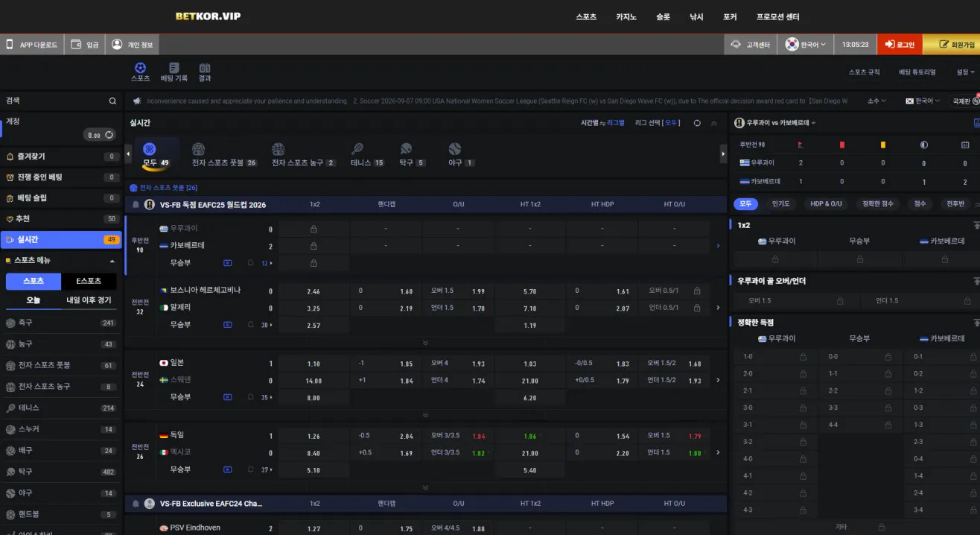The width and height of the screenshot is (980, 535).
Task: Open 베팅 튜토리얼 link
Action: tap(917, 72)
